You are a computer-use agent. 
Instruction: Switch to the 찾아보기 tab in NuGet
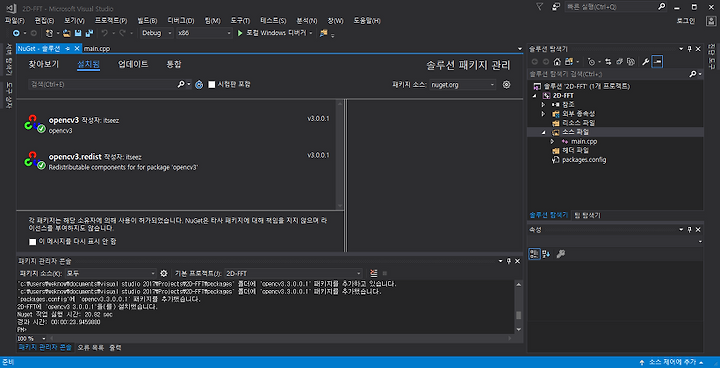pyautogui.click(x=44, y=64)
